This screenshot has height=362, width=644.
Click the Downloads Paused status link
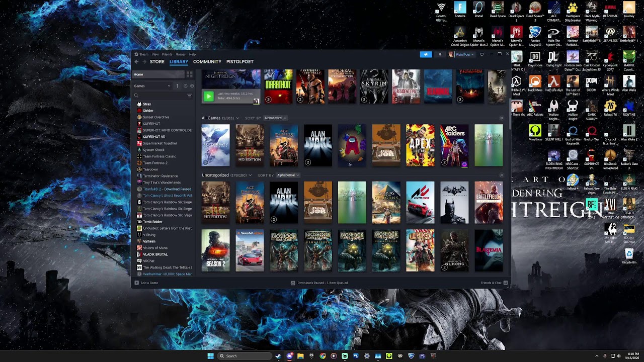[323, 283]
